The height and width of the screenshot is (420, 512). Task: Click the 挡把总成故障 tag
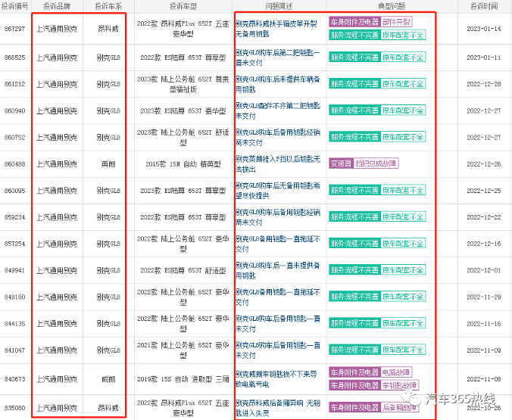pos(376,163)
